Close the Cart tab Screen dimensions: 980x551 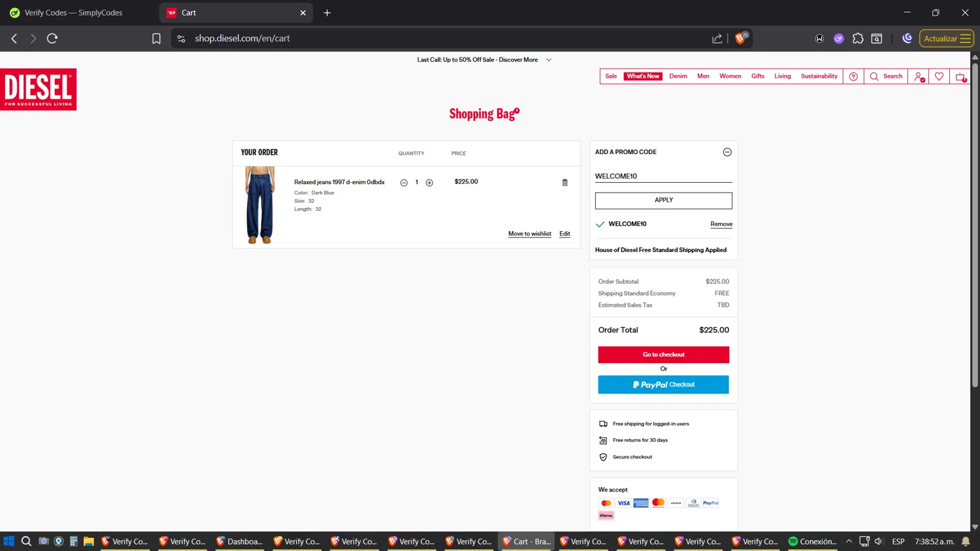303,12
